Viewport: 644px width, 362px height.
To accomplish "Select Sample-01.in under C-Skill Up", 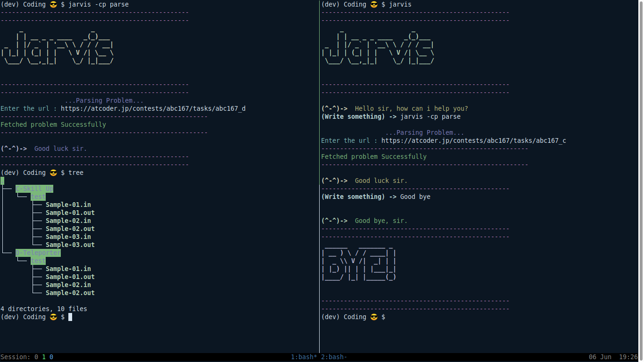I will click(x=68, y=205).
